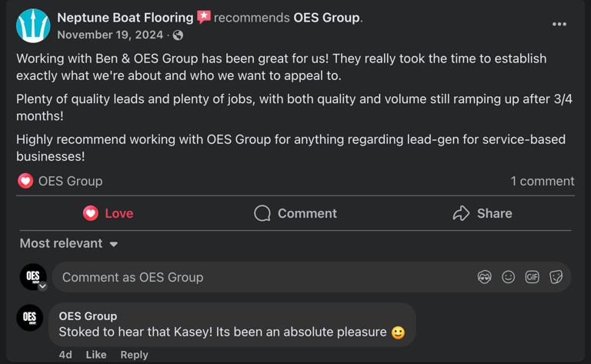The width and height of the screenshot is (591, 364).
Task: Click the Comment button under the post
Action: tap(295, 213)
